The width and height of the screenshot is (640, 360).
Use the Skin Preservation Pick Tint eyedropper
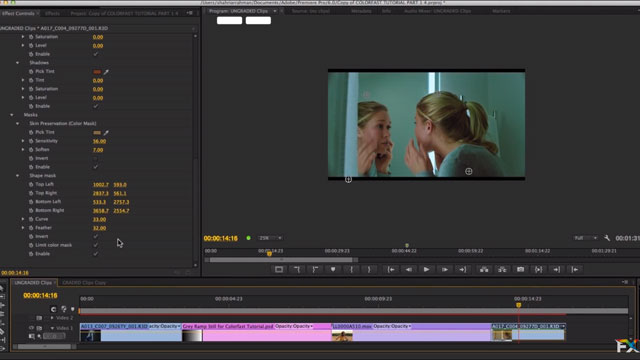point(106,133)
